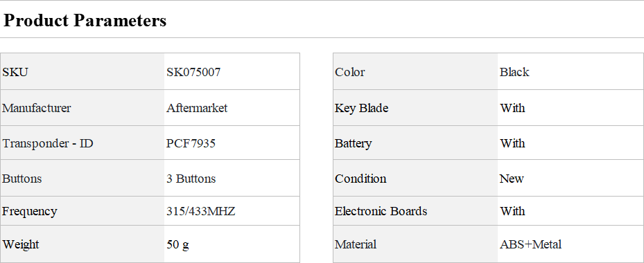
Task: Select the Black color value
Action: click(x=514, y=72)
